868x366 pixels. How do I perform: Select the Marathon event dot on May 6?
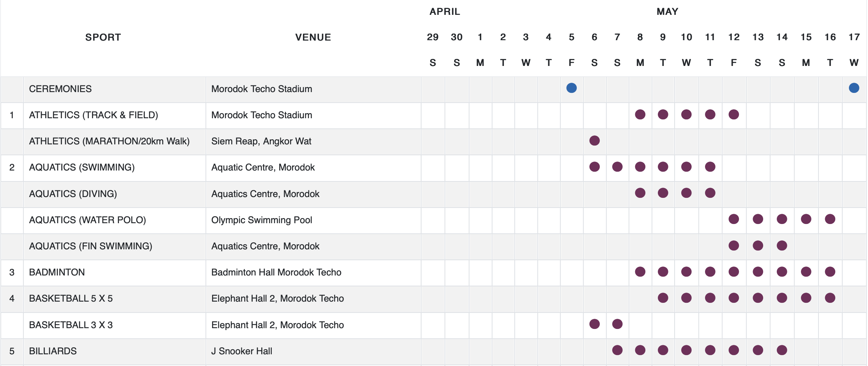tap(594, 140)
